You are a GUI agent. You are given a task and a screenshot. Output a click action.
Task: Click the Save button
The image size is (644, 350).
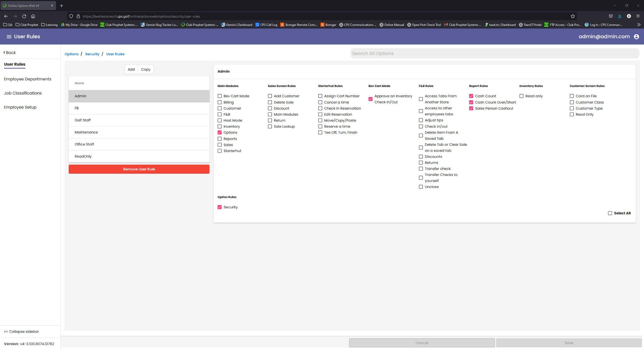[x=569, y=343]
